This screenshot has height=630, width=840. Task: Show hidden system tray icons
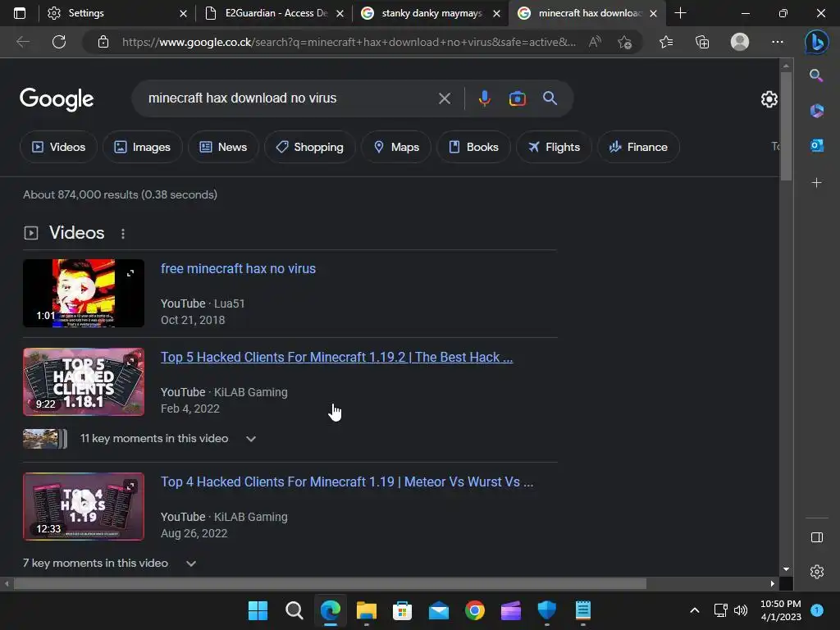(x=694, y=610)
